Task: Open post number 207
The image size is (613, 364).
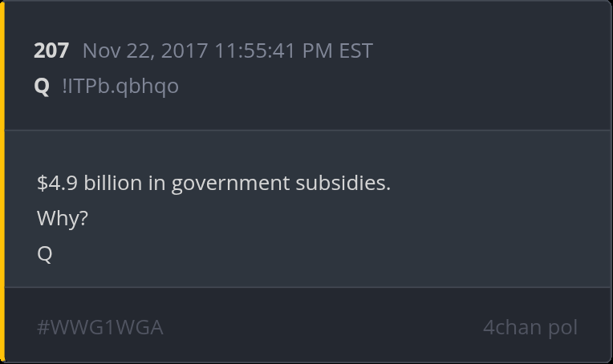Action: pos(51,51)
